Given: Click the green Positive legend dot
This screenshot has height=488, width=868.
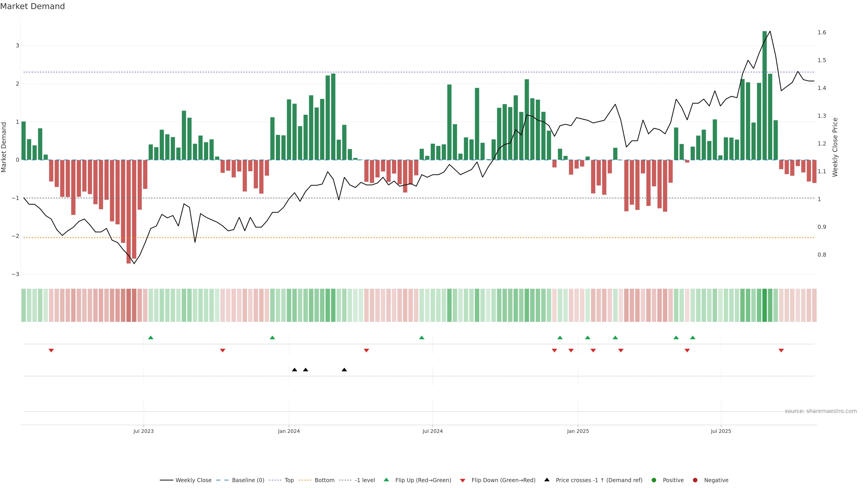Looking at the screenshot, I should tap(654, 480).
